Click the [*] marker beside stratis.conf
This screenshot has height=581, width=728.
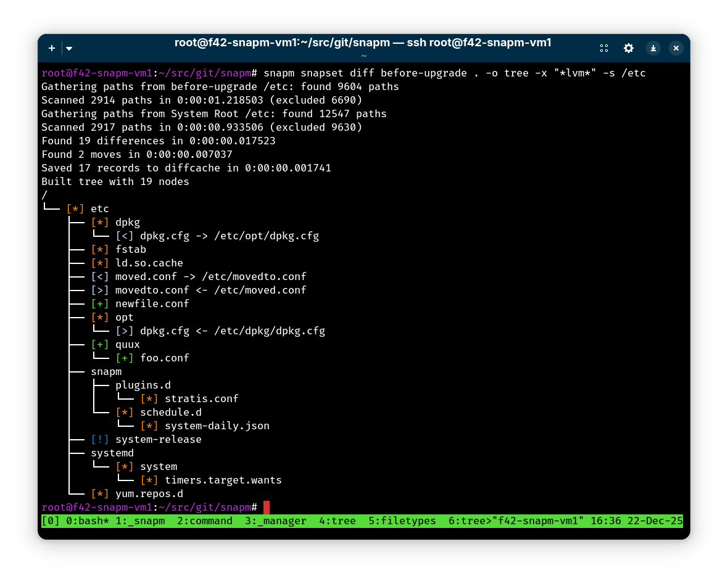pyautogui.click(x=149, y=398)
